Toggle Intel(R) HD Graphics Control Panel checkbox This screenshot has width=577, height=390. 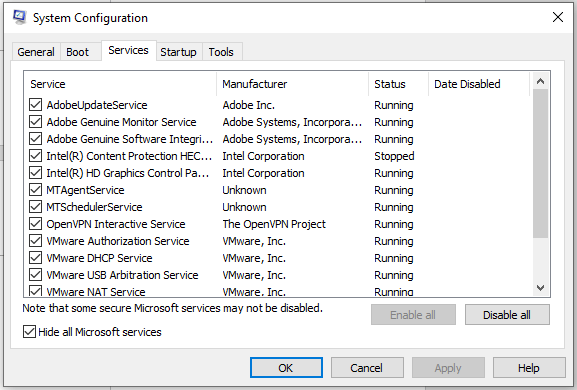[x=35, y=173]
